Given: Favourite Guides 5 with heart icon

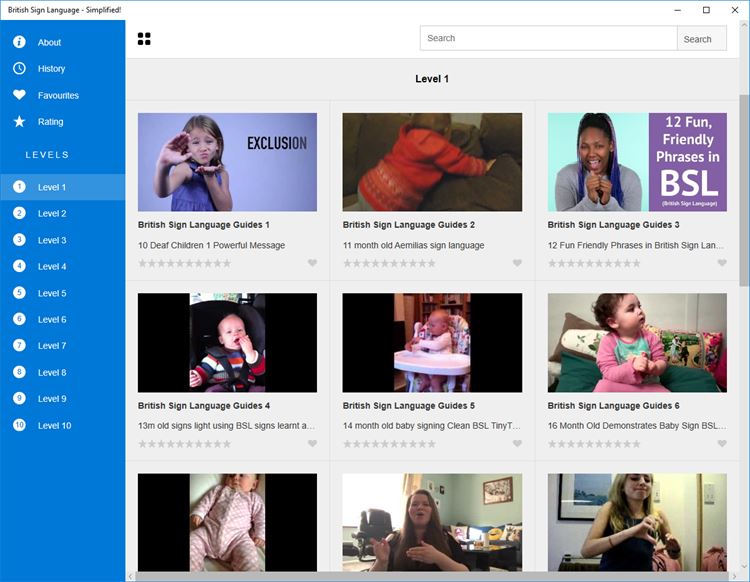Looking at the screenshot, I should (517, 444).
